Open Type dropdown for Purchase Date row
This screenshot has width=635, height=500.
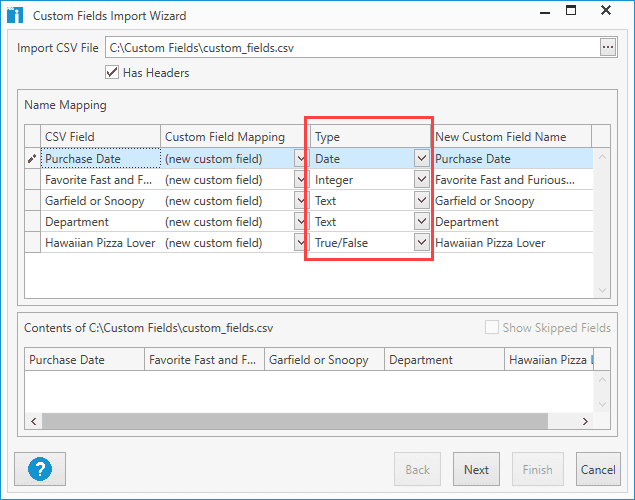tap(422, 158)
